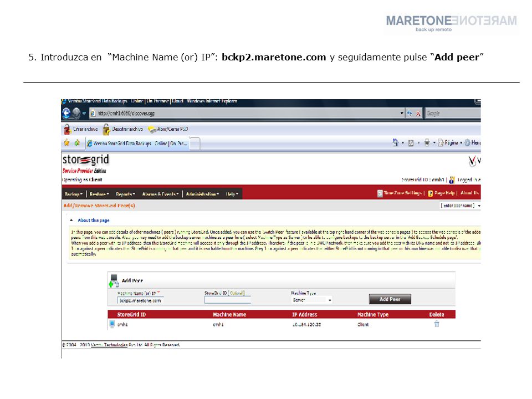Click the browser Home icon
The width and height of the screenshot is (532, 399).
pyautogui.click(x=396, y=142)
